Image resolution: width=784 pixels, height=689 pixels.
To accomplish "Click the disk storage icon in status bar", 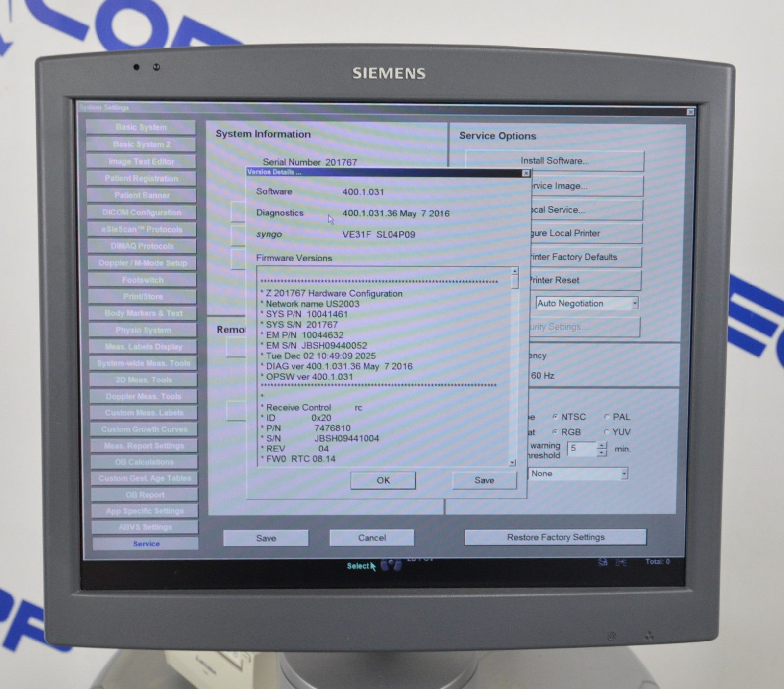I will tap(603, 562).
